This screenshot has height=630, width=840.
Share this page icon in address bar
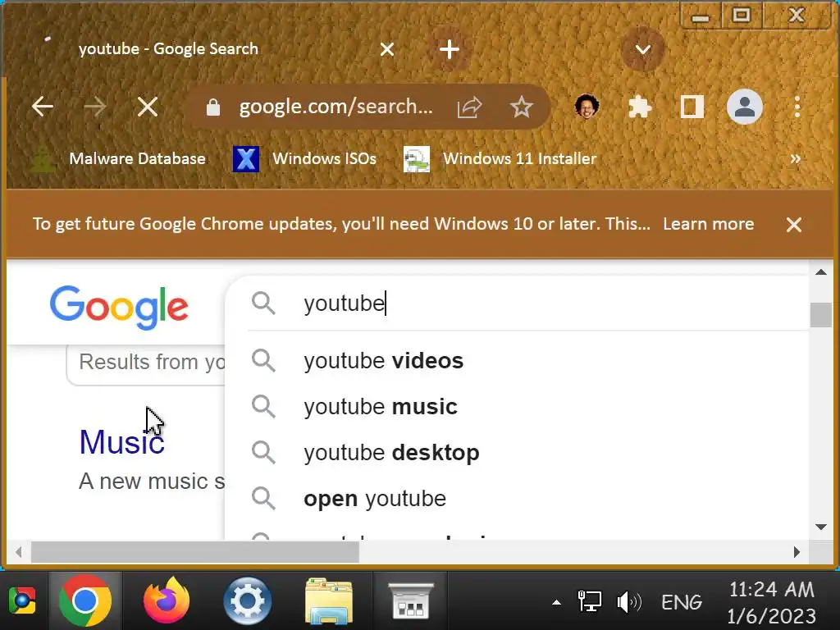click(469, 107)
